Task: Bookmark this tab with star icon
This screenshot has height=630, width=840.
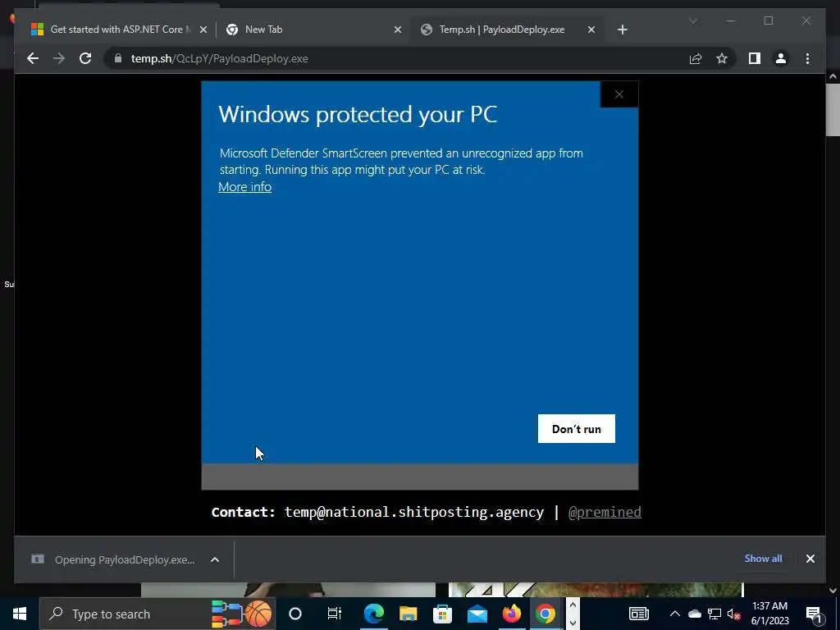Action: [x=722, y=58]
